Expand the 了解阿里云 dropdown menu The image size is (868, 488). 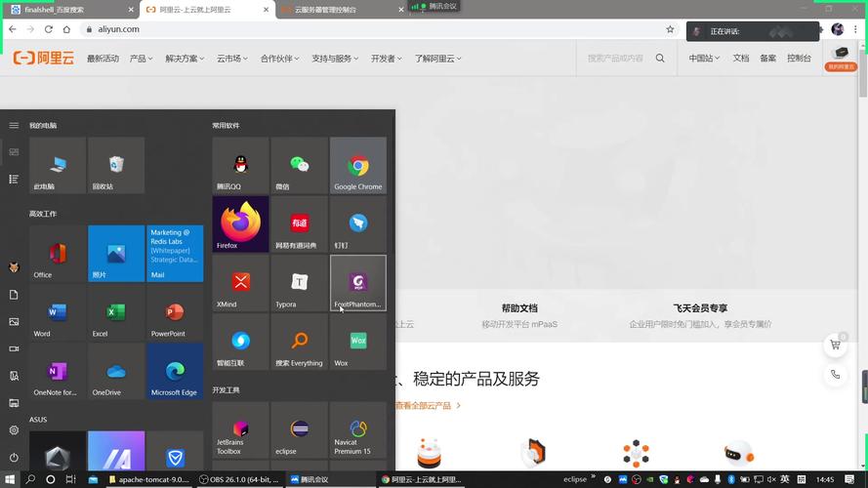pyautogui.click(x=437, y=59)
